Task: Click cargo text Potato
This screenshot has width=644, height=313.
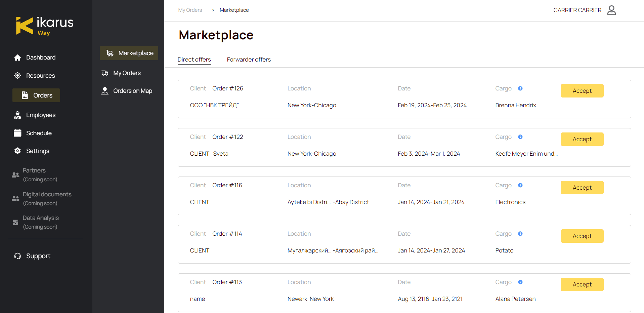Action: coord(504,250)
